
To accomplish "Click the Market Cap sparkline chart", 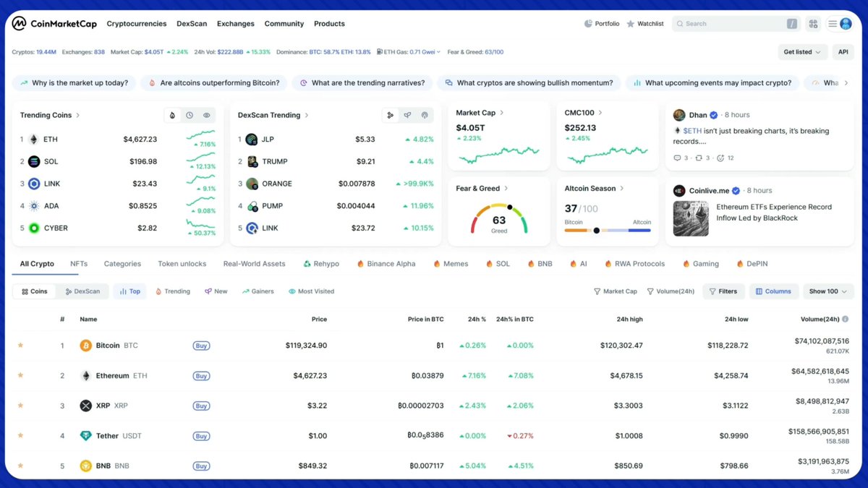I will [498, 154].
